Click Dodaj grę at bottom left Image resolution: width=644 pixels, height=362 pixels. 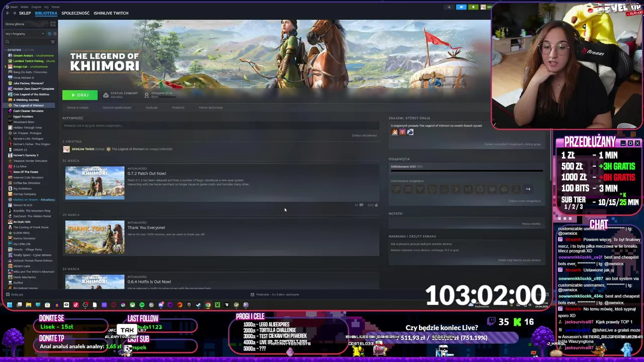[x=14, y=295]
